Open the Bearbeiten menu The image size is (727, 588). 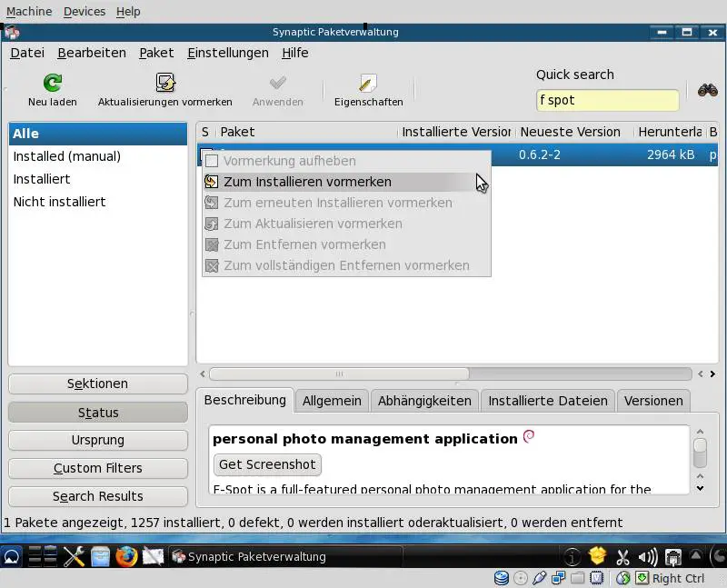[92, 53]
